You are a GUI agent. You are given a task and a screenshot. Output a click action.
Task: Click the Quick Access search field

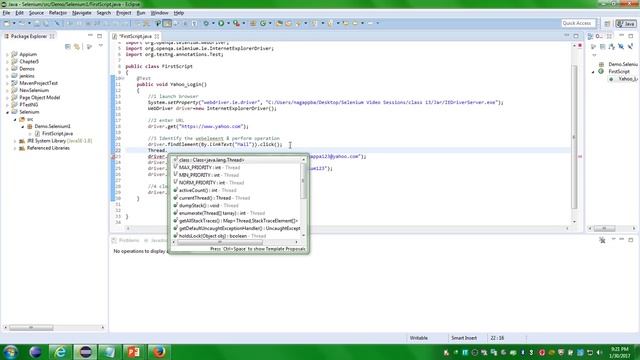point(578,23)
